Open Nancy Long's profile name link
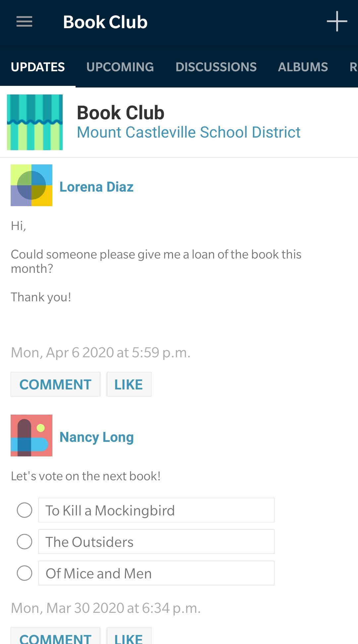 click(x=96, y=437)
